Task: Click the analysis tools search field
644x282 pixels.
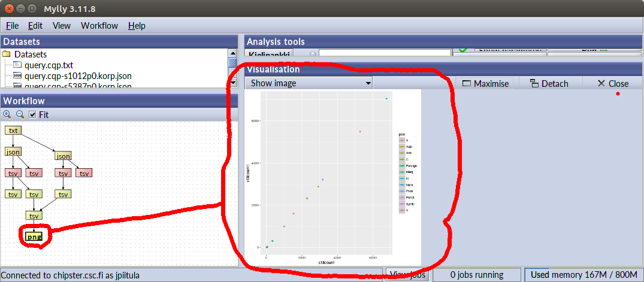Action: 383,54
